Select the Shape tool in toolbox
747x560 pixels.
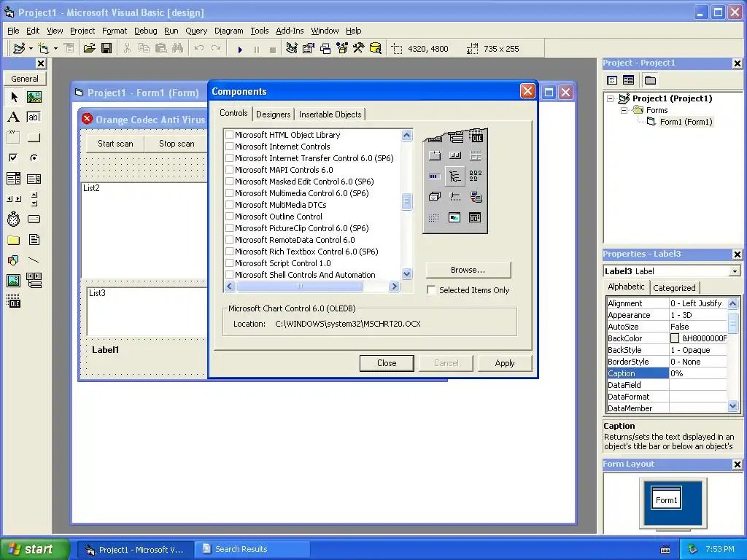14,260
